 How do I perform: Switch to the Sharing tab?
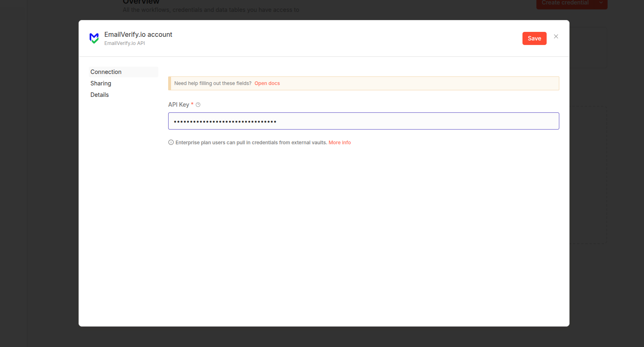click(123, 83)
